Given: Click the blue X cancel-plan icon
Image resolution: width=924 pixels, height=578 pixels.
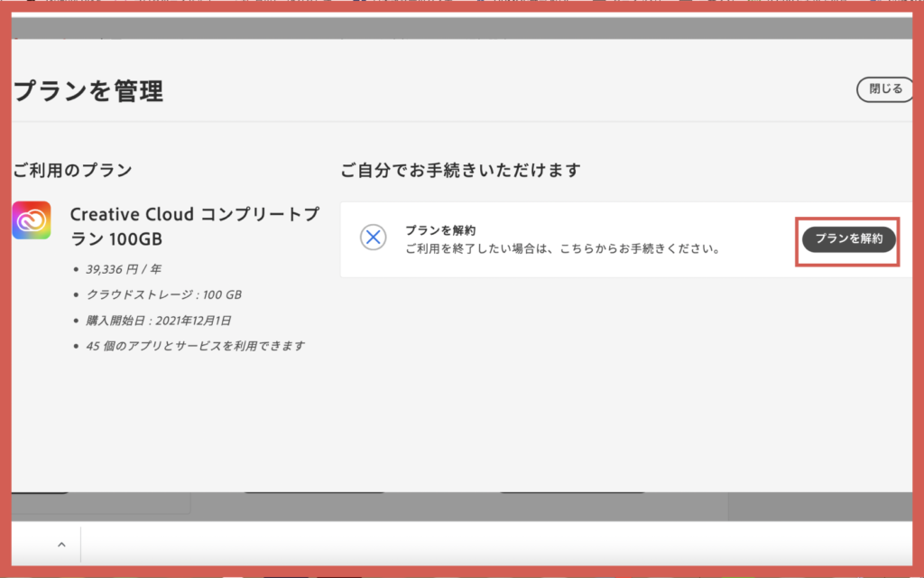Looking at the screenshot, I should (373, 238).
